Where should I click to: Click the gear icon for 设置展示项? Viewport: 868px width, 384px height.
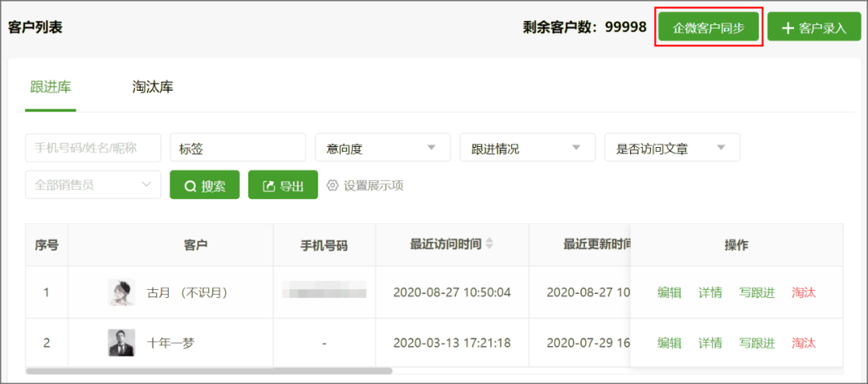pyautogui.click(x=333, y=186)
